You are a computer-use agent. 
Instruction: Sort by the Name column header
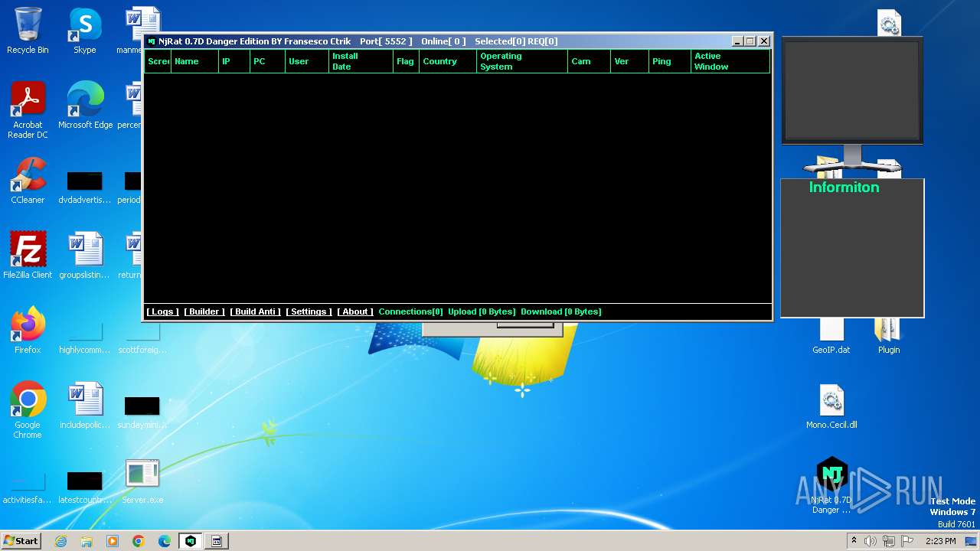click(194, 61)
